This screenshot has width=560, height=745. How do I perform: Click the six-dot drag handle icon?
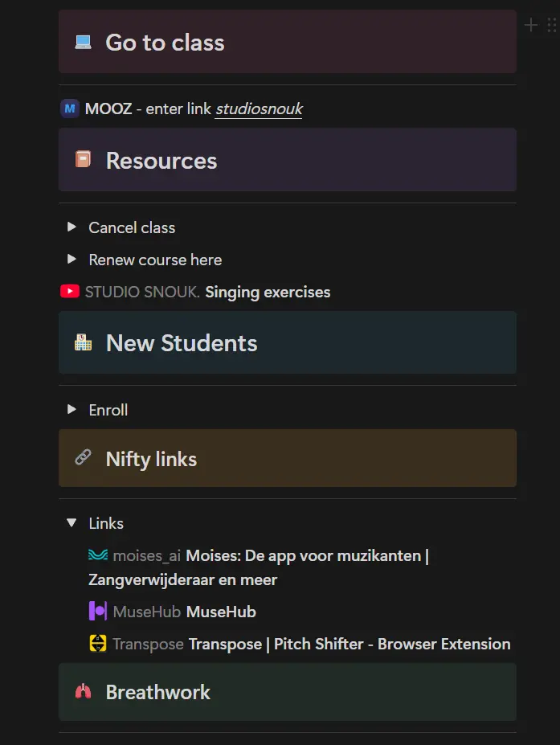551,26
